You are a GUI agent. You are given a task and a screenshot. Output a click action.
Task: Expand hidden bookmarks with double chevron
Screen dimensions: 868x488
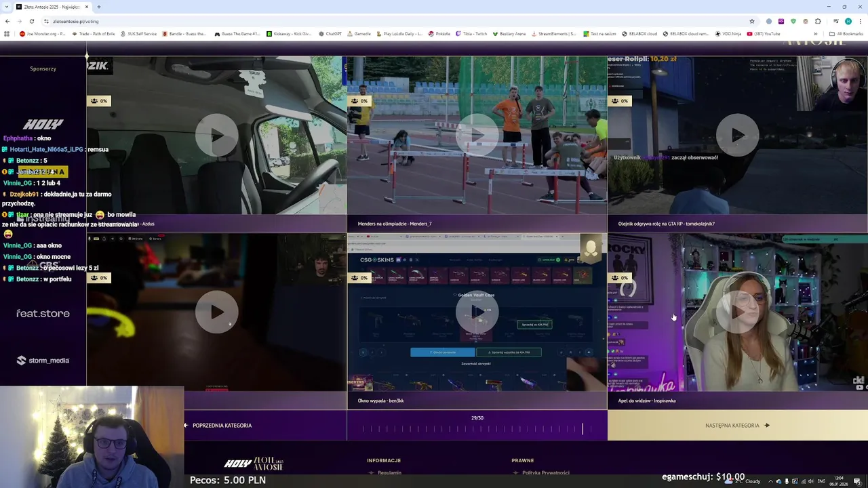pos(816,34)
